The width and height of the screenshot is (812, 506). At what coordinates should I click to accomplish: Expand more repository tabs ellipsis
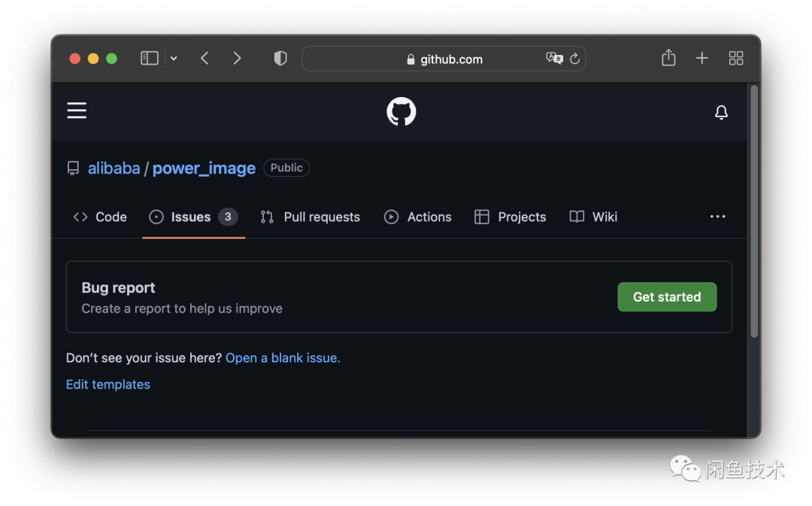point(718,217)
